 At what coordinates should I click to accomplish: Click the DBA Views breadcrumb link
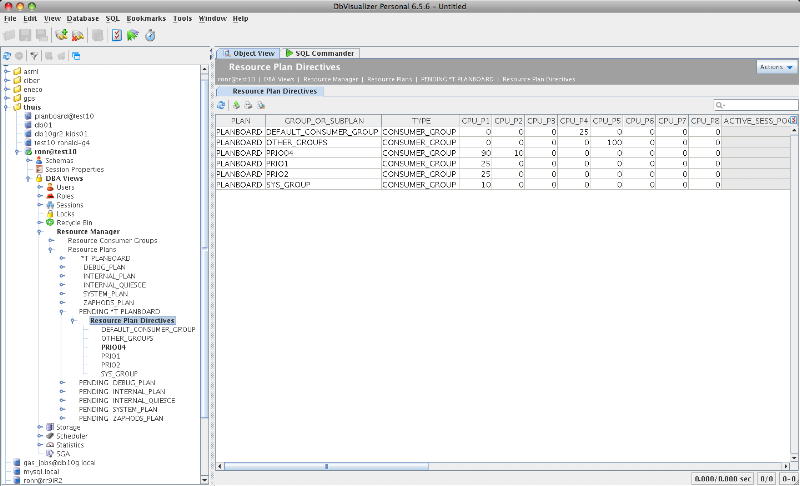click(279, 79)
